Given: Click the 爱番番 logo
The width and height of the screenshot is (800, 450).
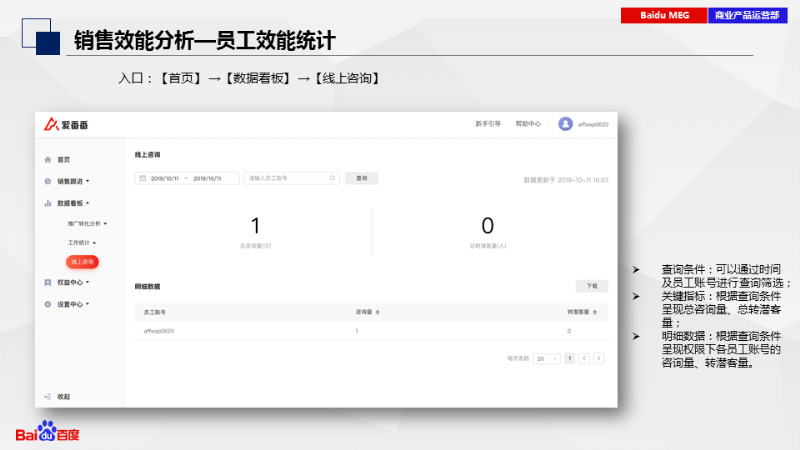Looking at the screenshot, I should tap(65, 124).
